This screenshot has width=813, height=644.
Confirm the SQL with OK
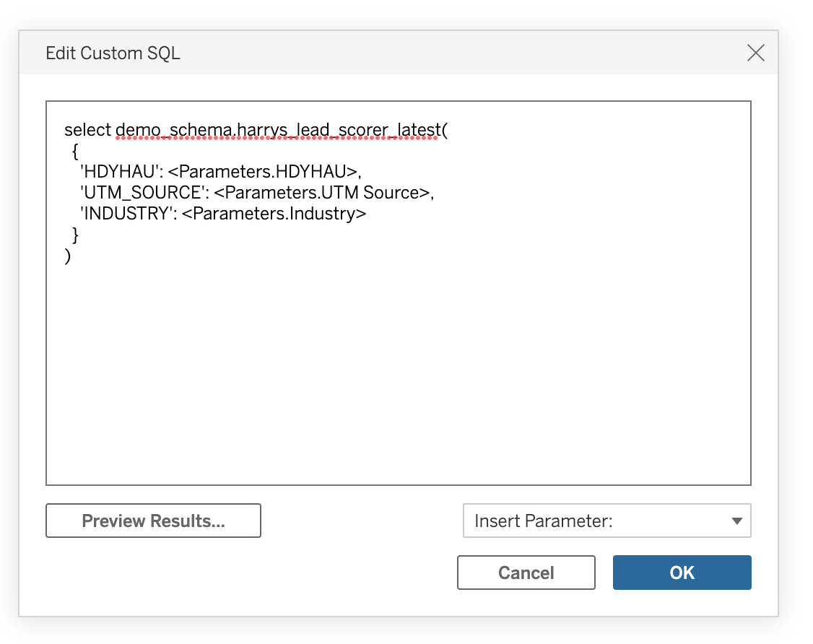(682, 573)
